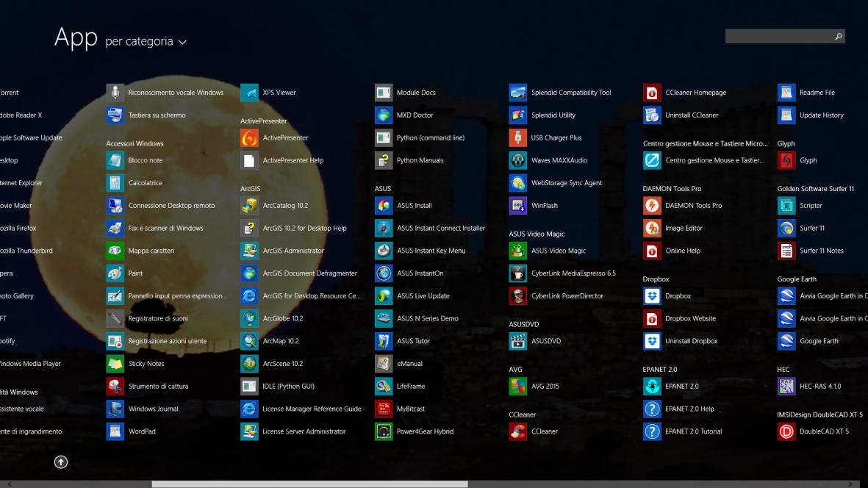Launch IDLE (Python GUI)

point(250,386)
